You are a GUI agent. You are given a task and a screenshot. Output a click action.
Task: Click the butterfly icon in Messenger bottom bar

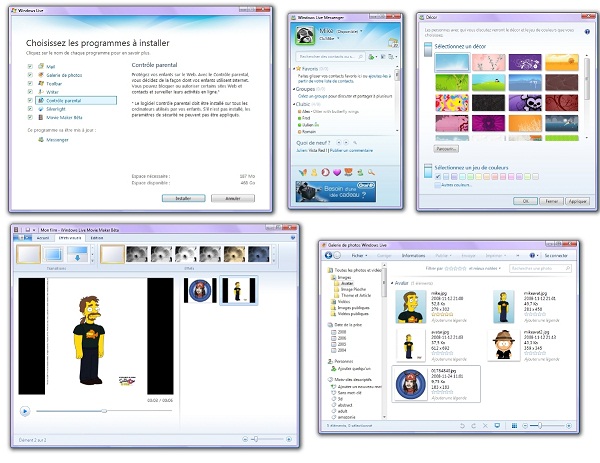tap(303, 173)
